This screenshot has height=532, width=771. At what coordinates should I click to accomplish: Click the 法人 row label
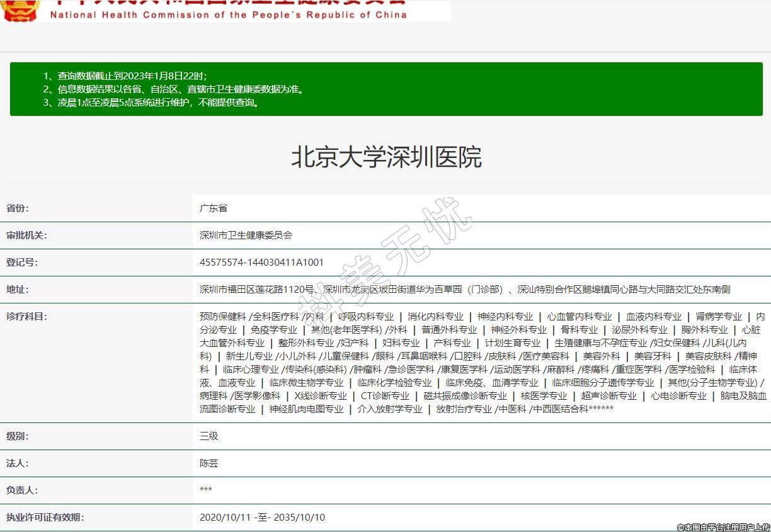18,463
